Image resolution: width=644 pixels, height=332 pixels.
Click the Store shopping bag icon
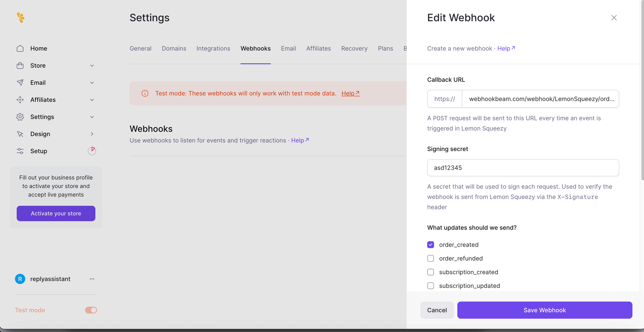point(20,66)
